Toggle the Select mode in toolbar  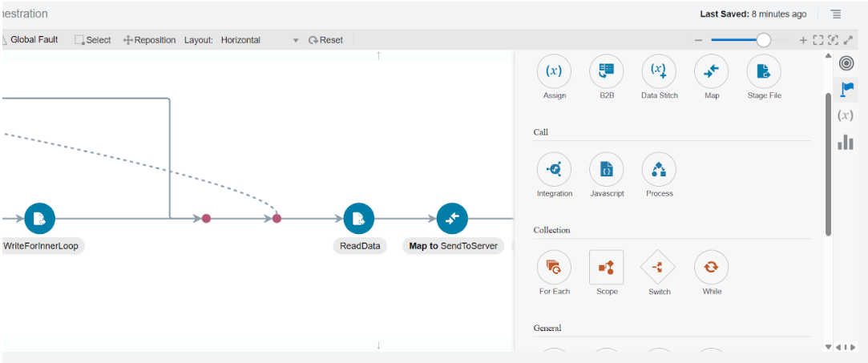(93, 40)
